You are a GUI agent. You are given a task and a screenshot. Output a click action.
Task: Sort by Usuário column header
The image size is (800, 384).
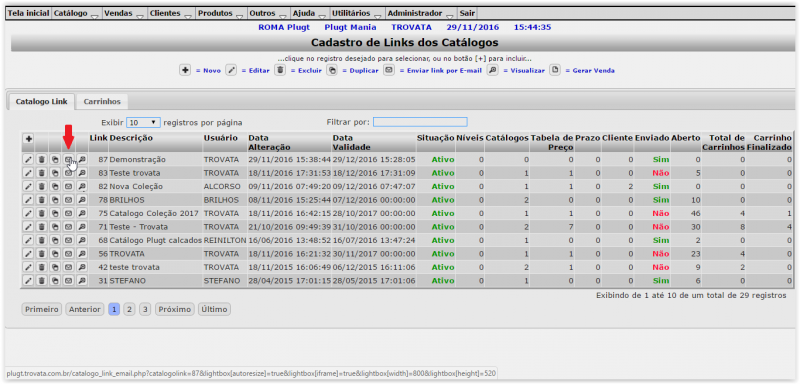(x=225, y=142)
